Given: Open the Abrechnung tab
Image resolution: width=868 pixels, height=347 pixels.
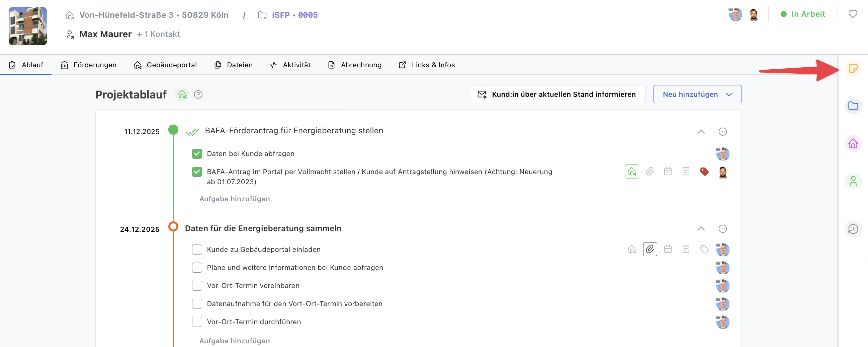Looking at the screenshot, I should pos(354,65).
